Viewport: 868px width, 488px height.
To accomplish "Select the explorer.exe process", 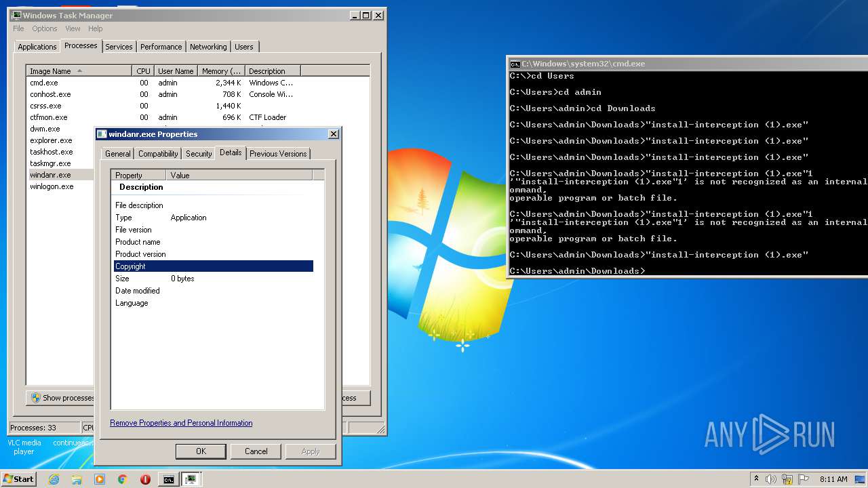I will coord(51,140).
